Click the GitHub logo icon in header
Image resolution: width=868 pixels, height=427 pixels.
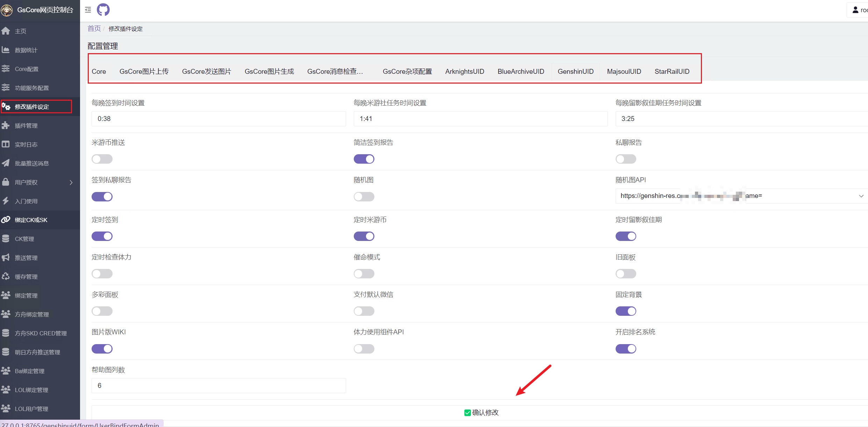[x=103, y=10]
